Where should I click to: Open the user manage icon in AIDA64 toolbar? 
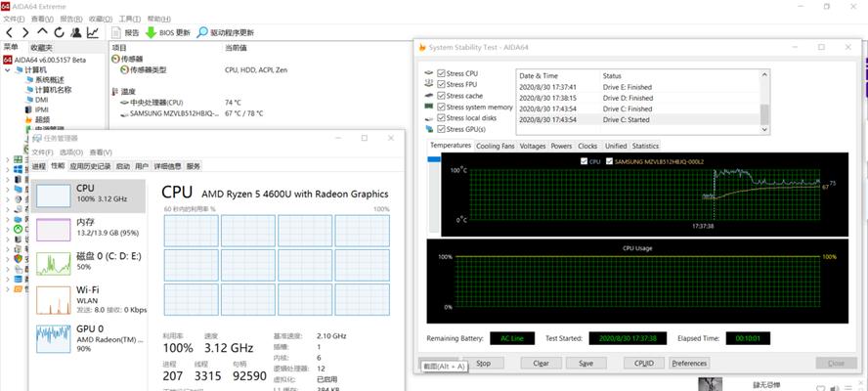point(76,32)
